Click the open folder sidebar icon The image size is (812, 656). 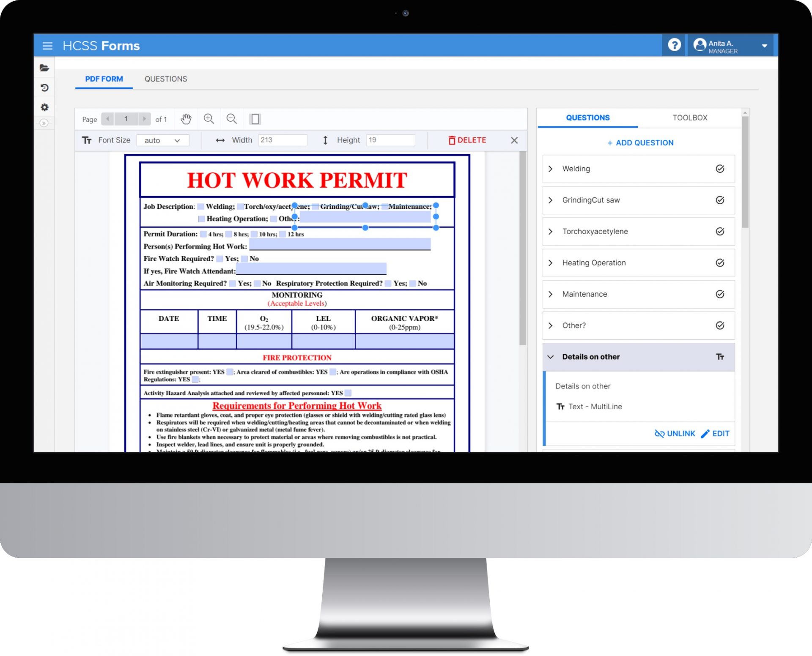coord(44,68)
